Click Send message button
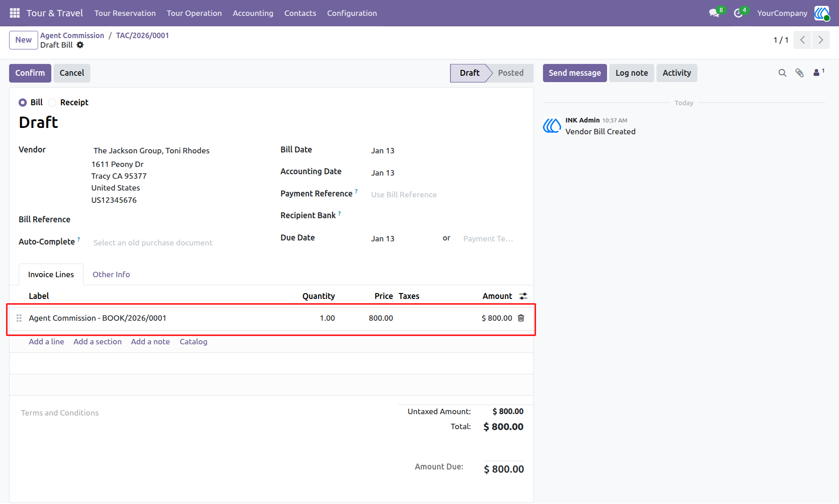The width and height of the screenshot is (839, 504). 575,73
